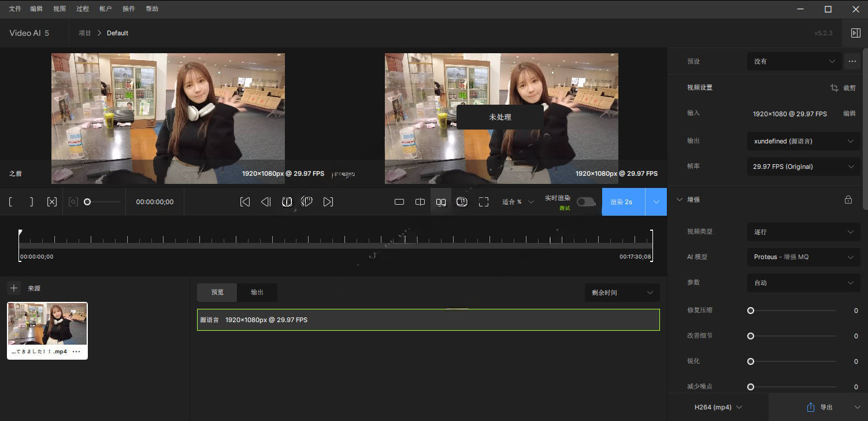Open the crop tool 裁剪
This screenshot has height=421, width=868.
843,88
